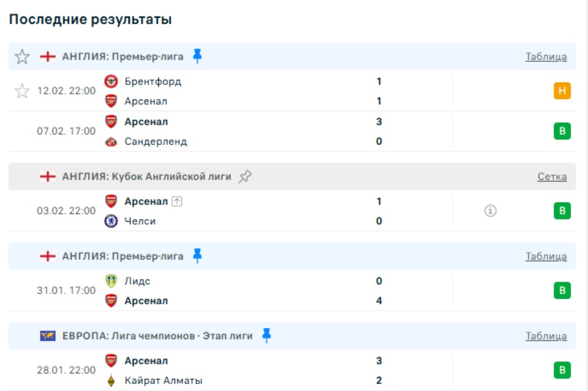Click the Kairat Almaty club crest
Screen dimensions: 588x391
(111, 381)
